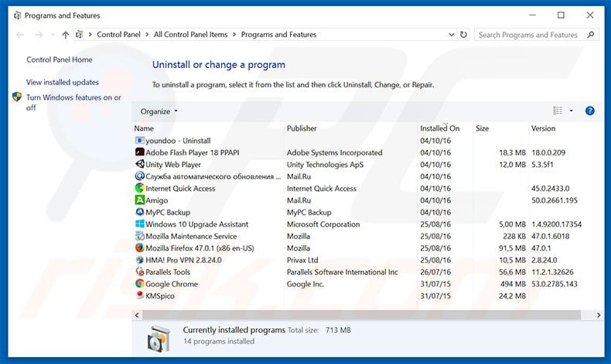The width and height of the screenshot is (611, 364).
Task: Select version 50.0.2661.195 cell
Action: click(554, 200)
